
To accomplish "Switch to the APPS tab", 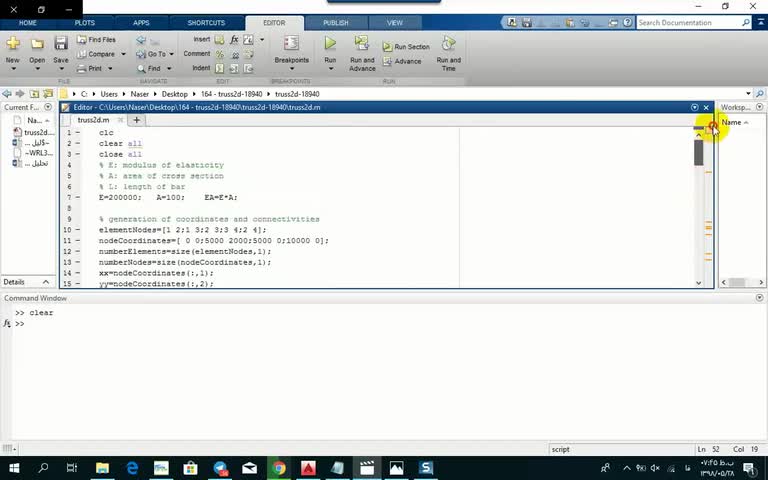I will 141,23.
